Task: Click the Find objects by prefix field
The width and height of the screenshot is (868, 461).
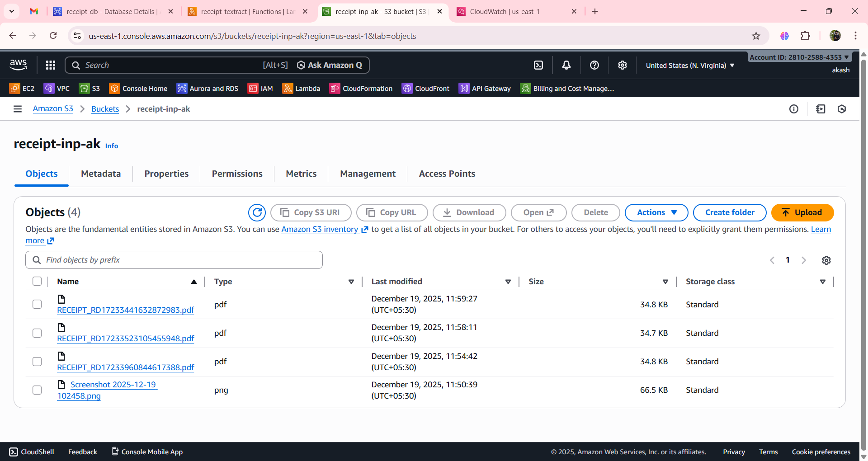Action: [174, 260]
